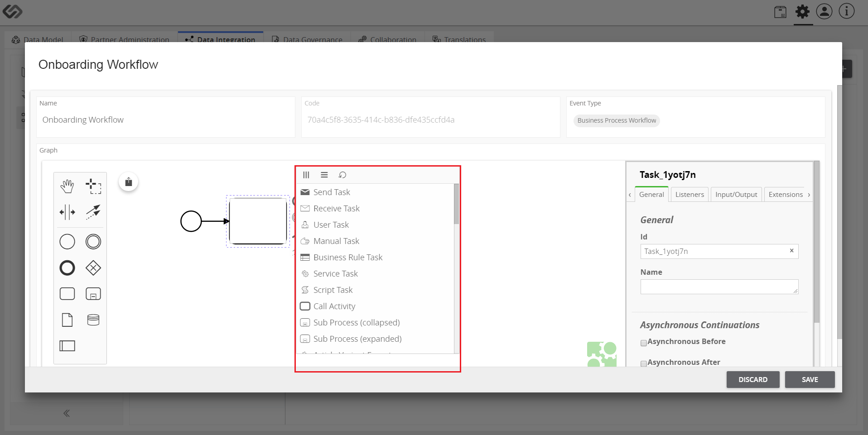Toggle loop marker icon
Screen dimensions: 868x435
click(342, 175)
